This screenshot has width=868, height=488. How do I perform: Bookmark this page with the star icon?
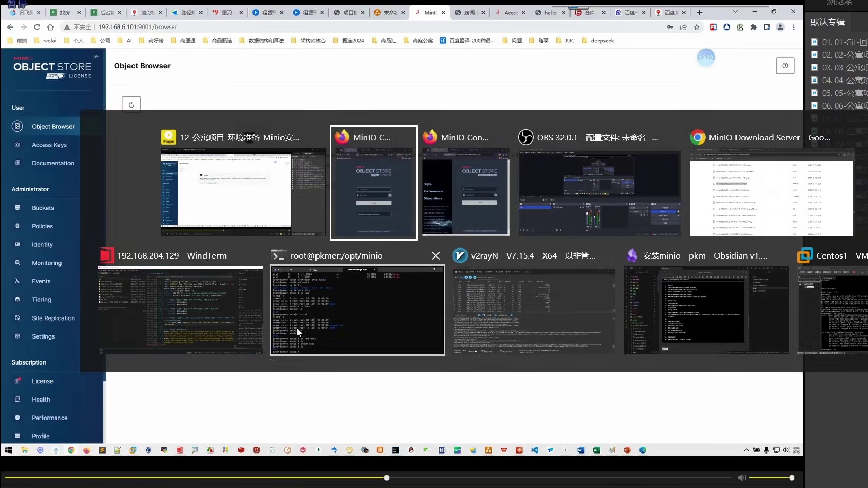pos(697,27)
